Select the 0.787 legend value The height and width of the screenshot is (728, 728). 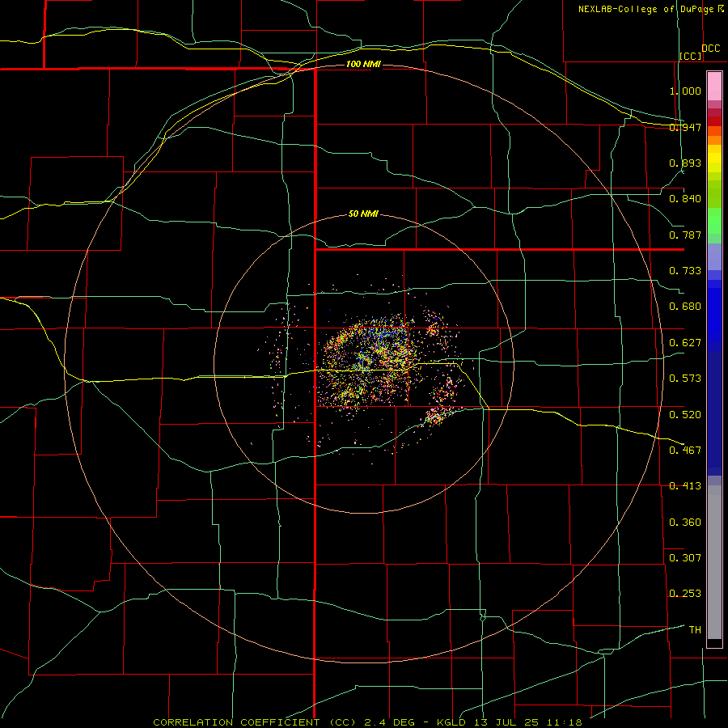click(x=685, y=235)
